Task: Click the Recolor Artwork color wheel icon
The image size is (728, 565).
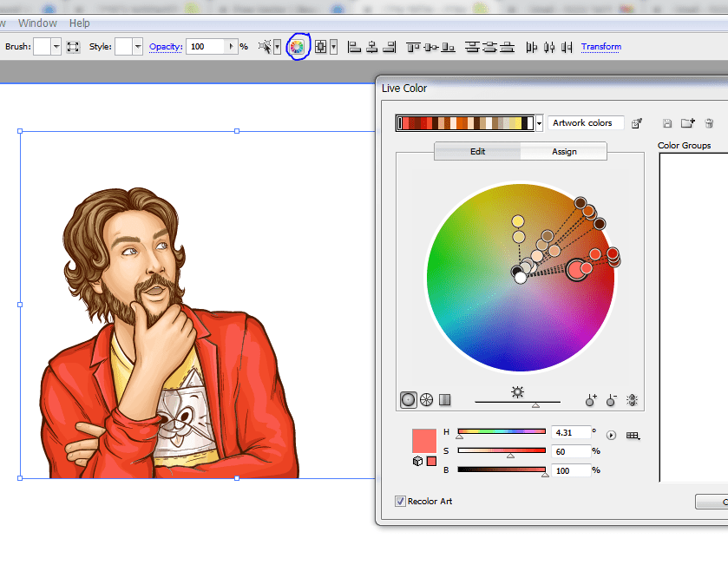Action: pos(297,47)
